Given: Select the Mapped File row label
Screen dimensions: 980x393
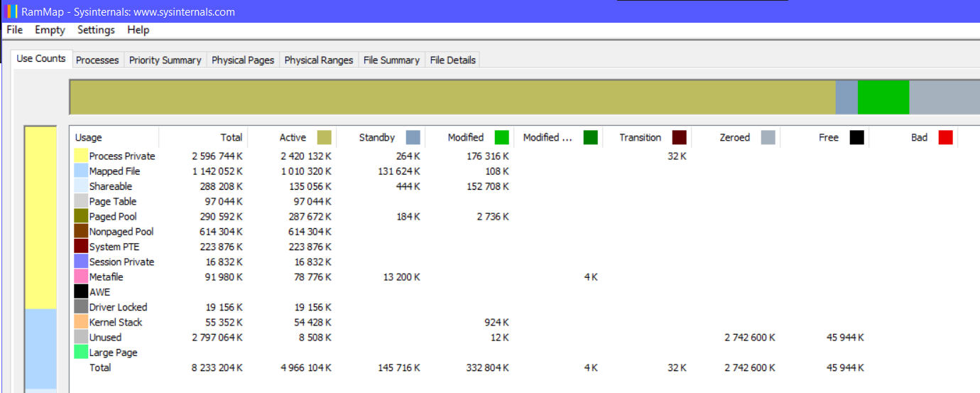Looking at the screenshot, I should [114, 171].
